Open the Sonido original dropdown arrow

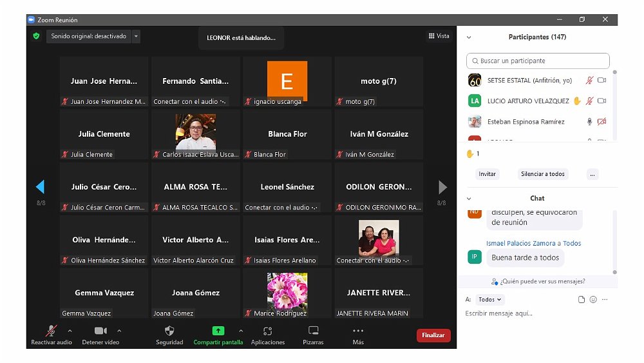136,37
